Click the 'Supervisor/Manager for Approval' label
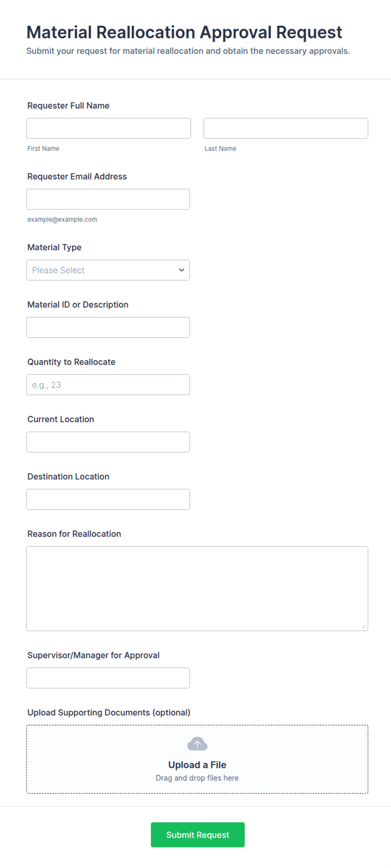The width and height of the screenshot is (391, 868). (x=93, y=655)
